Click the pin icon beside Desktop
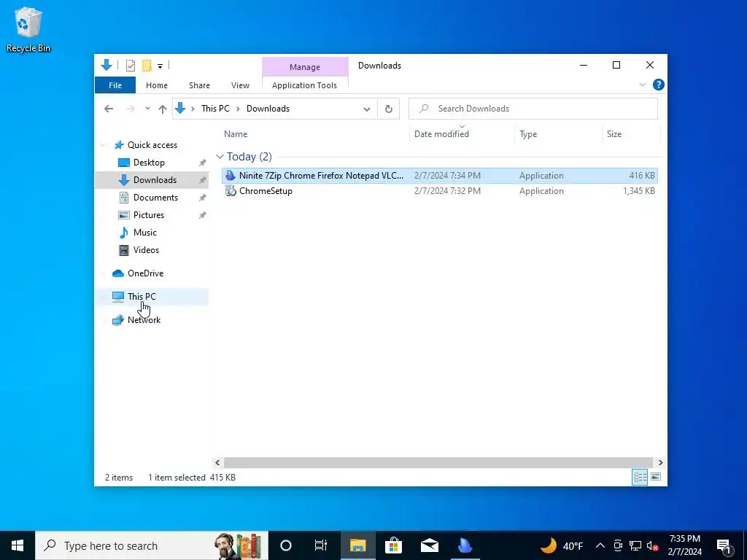Image resolution: width=747 pixels, height=560 pixels. (x=203, y=163)
